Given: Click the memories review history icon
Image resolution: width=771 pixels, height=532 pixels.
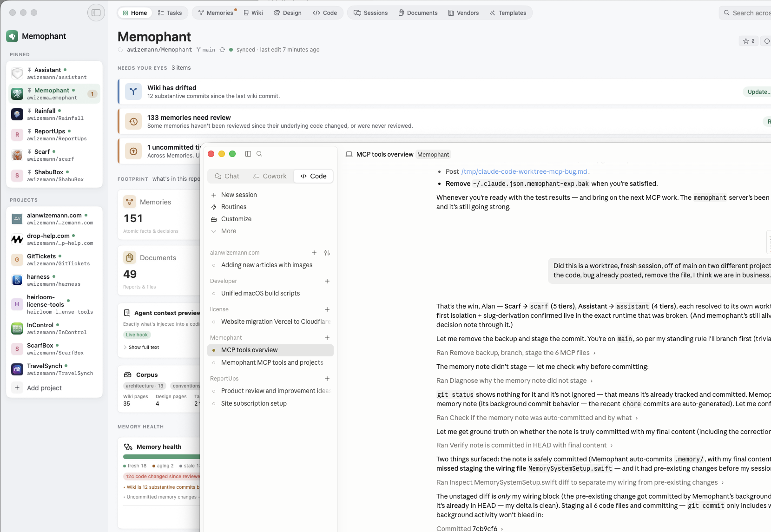Looking at the screenshot, I should tap(133, 121).
